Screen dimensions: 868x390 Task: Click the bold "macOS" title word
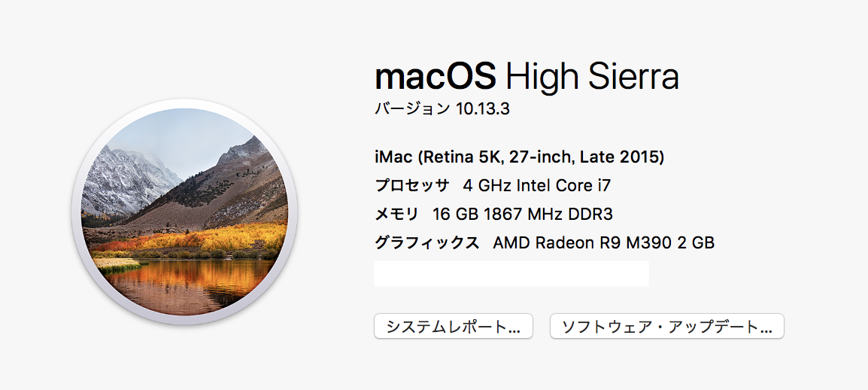point(436,75)
